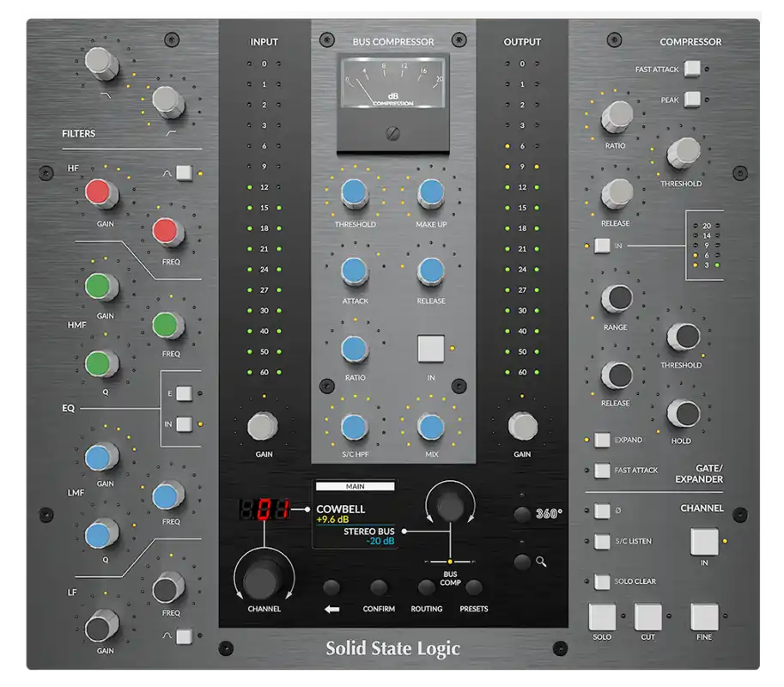This screenshot has width=784, height=687.
Task: Click the back arrow button
Action: point(331,587)
